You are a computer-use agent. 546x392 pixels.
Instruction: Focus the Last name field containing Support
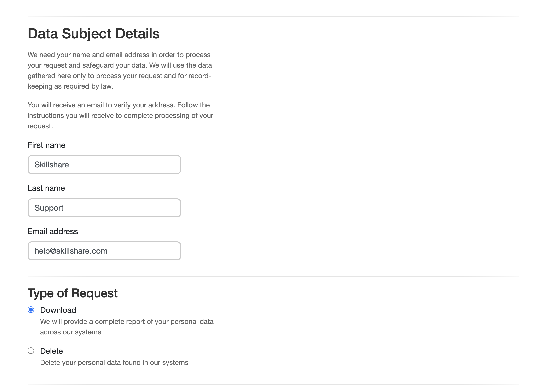click(104, 208)
